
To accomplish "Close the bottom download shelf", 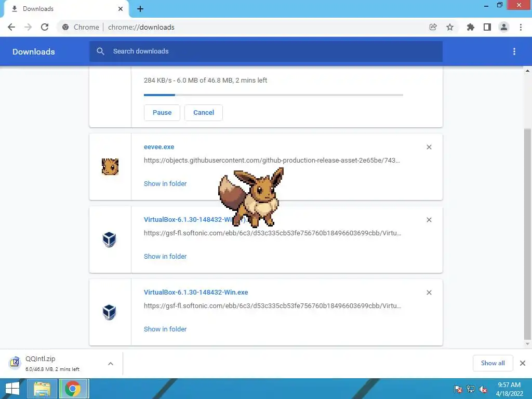I will point(523,363).
